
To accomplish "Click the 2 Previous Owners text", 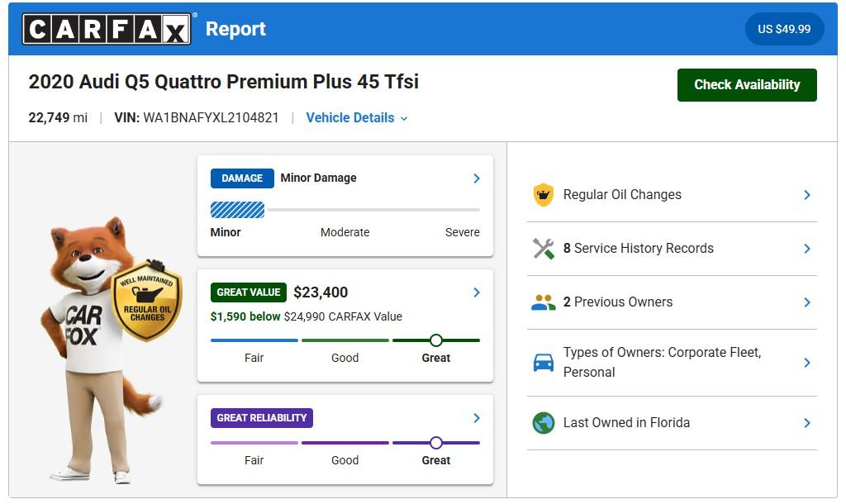I will (x=618, y=302).
